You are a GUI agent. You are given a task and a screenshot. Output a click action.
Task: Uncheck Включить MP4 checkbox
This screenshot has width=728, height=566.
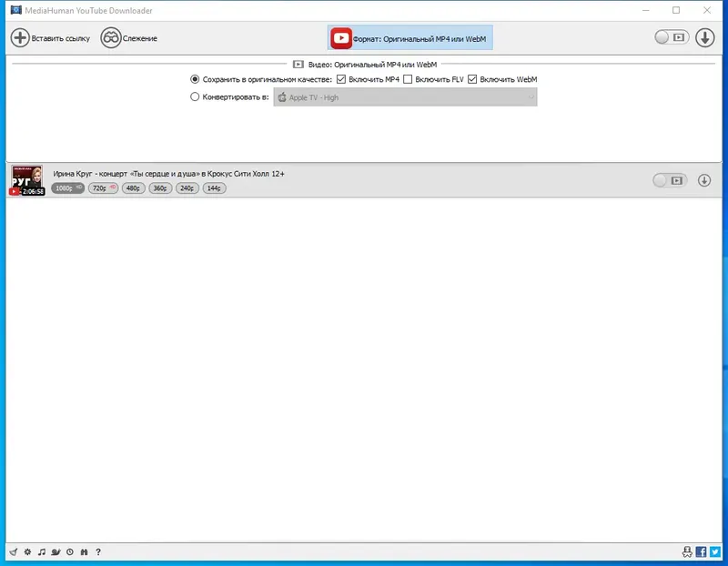click(x=341, y=79)
